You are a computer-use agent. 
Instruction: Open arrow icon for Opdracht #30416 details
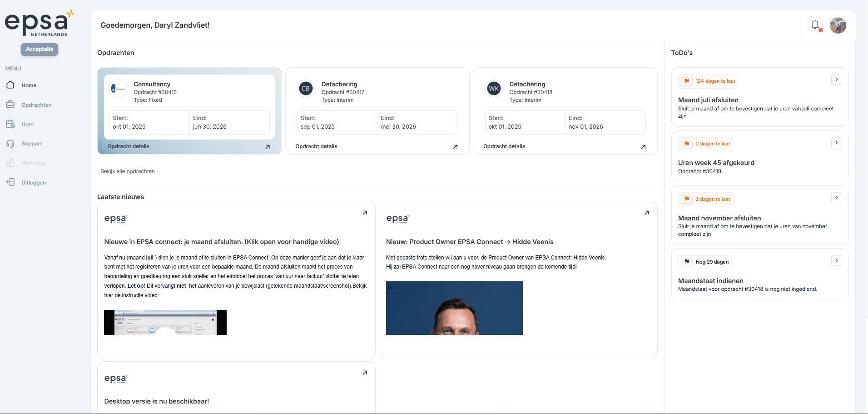pyautogui.click(x=268, y=146)
